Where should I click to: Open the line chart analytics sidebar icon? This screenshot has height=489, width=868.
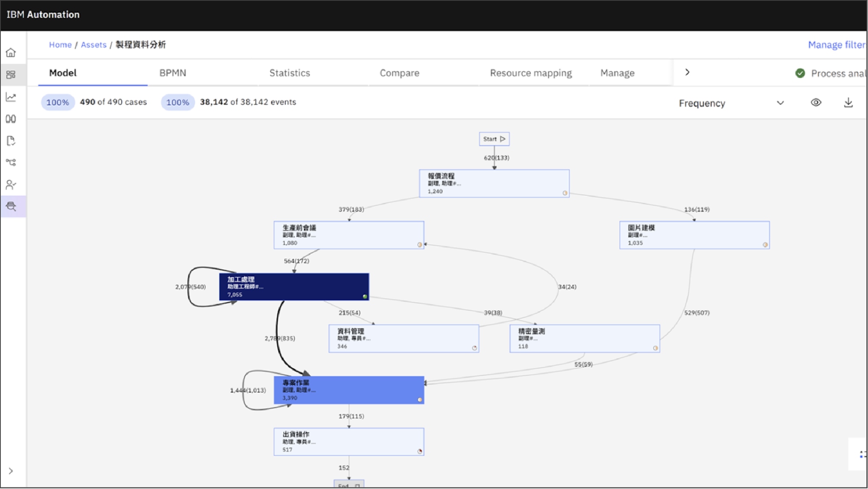coord(11,97)
